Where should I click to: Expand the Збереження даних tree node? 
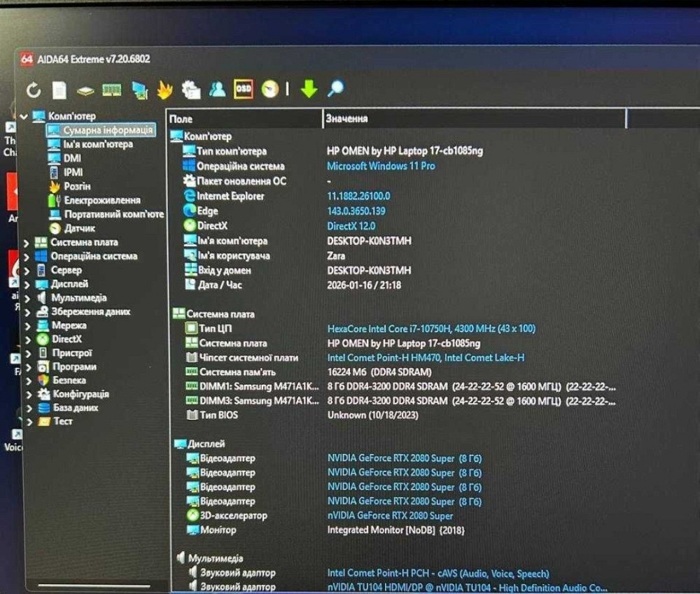click(x=27, y=312)
